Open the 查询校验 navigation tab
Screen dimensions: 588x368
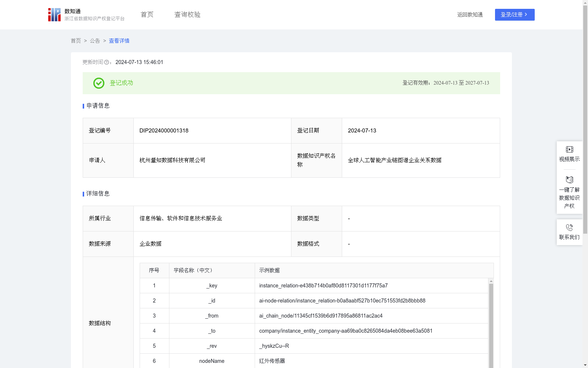click(187, 15)
